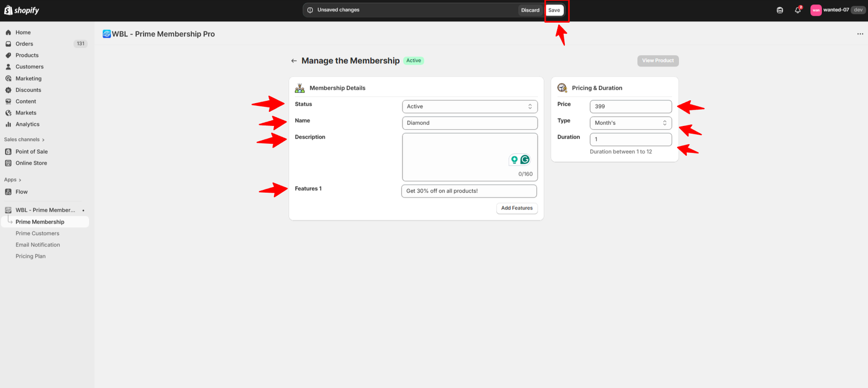The width and height of the screenshot is (868, 388).
Task: Click into the Description text area
Action: tap(470, 157)
